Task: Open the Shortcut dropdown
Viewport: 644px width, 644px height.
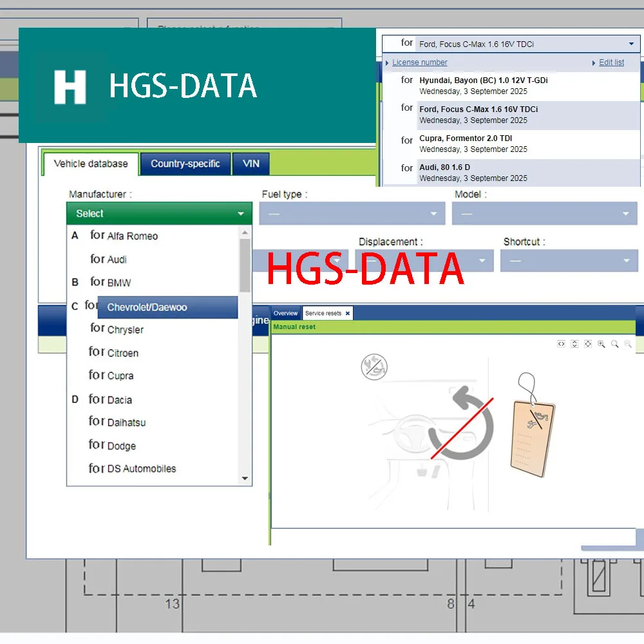Action: 569,260
